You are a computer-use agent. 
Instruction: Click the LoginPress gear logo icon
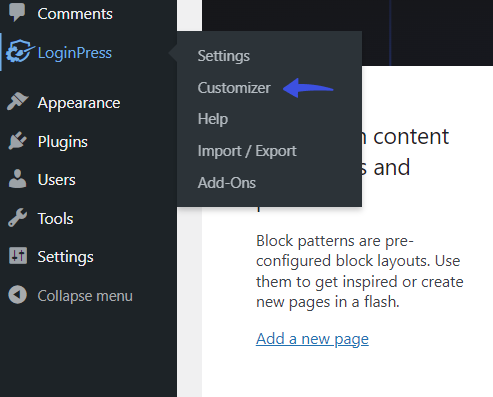(20, 51)
